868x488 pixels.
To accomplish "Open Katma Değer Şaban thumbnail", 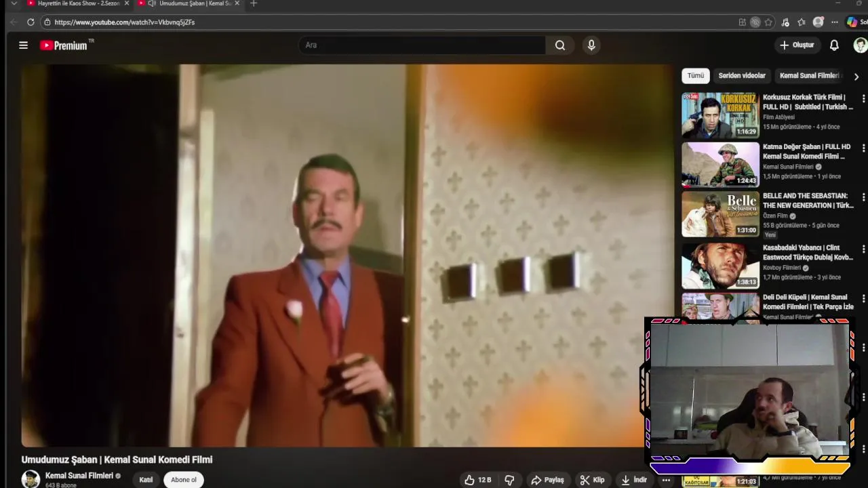I will 720,164.
